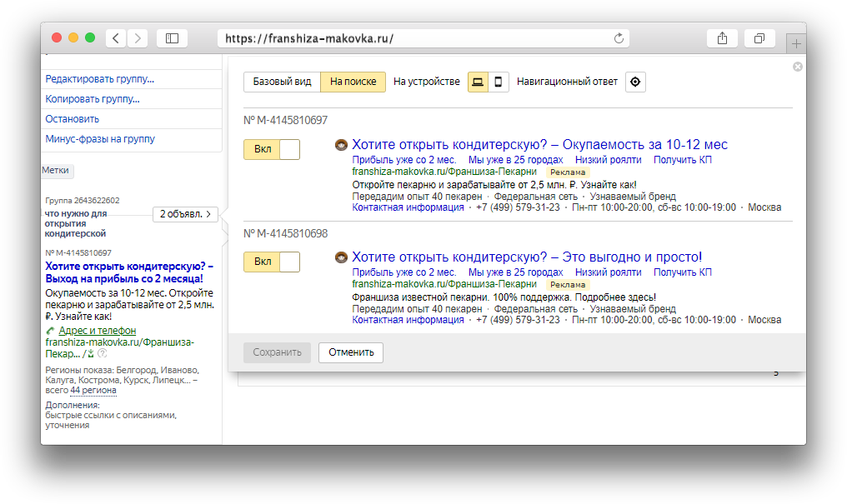This screenshot has width=847, height=504.
Task: Click Мы уже в 25 городах in first ad
Action: pyautogui.click(x=515, y=160)
